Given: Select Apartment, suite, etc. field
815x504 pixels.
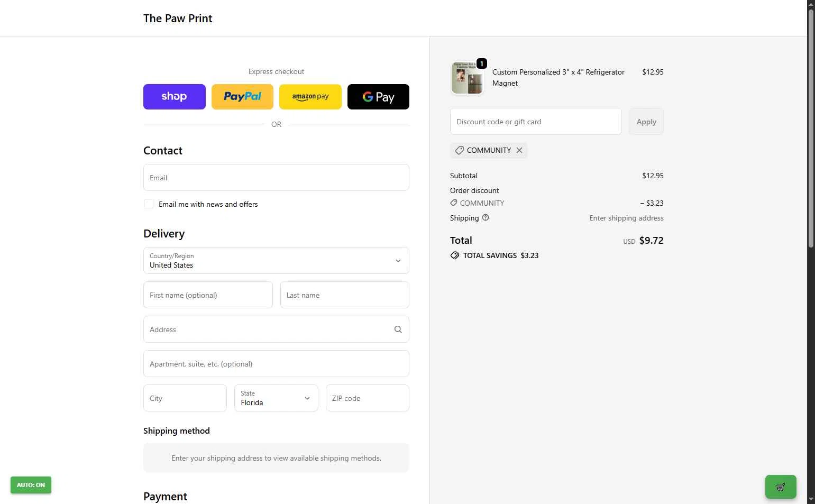Looking at the screenshot, I should click(276, 364).
